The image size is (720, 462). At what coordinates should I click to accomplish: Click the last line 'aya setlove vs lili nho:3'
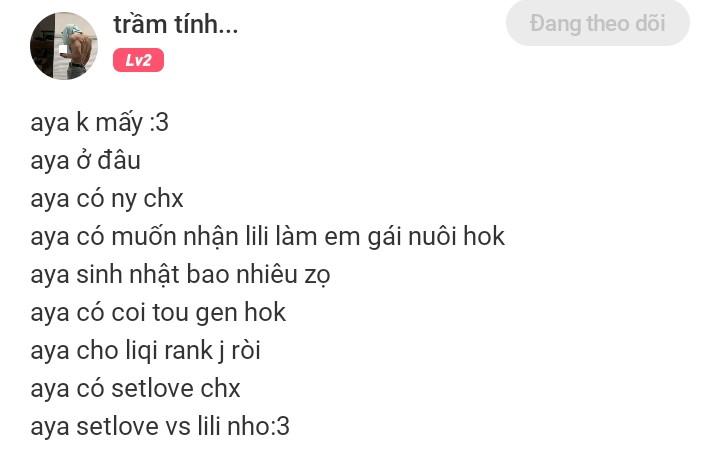click(160, 427)
